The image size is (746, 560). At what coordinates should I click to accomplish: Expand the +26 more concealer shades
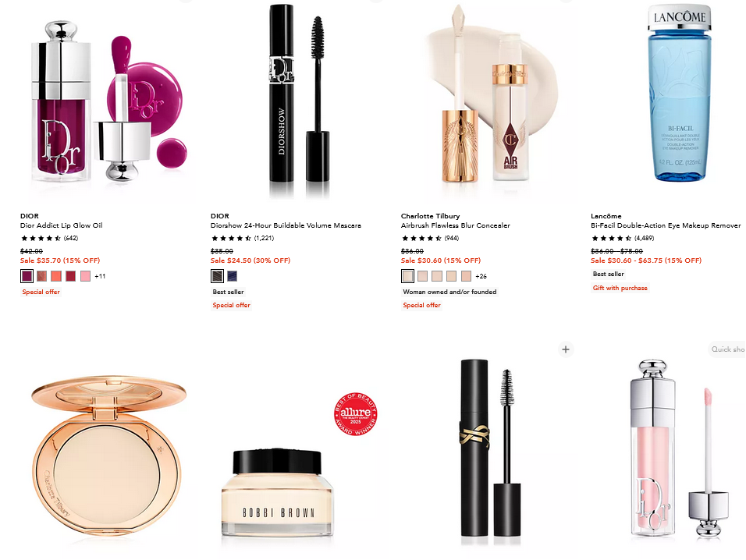point(481,276)
